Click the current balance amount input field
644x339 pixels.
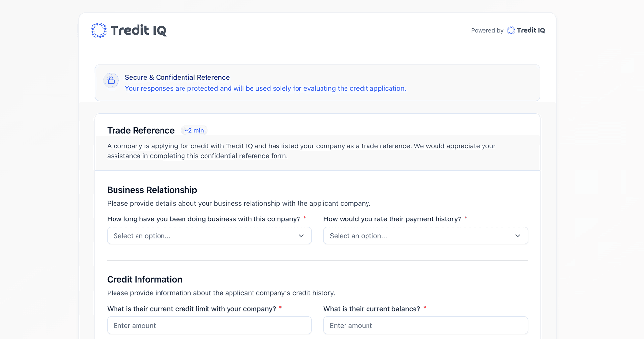(425, 325)
